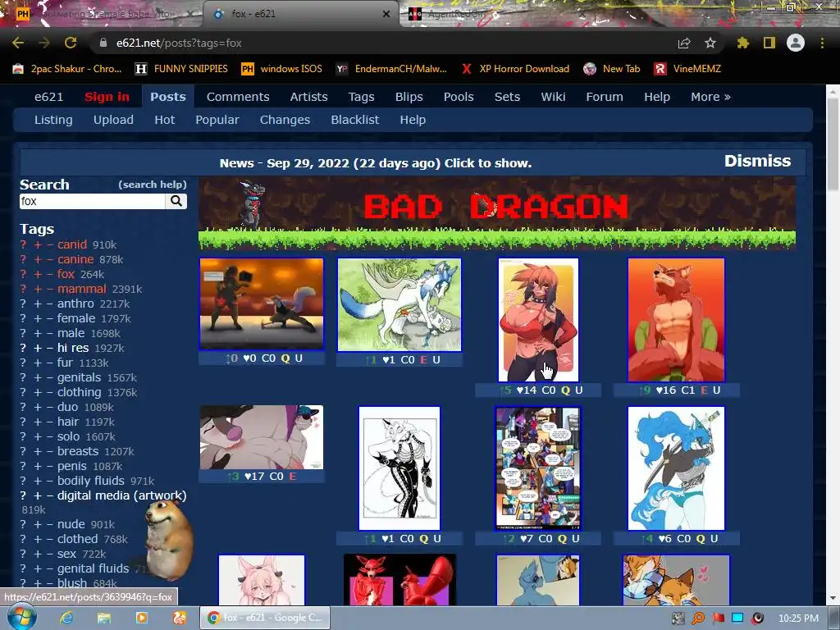Exclude the 'canine' tag with its minus
The width and height of the screenshot is (840, 630).
coord(49,260)
